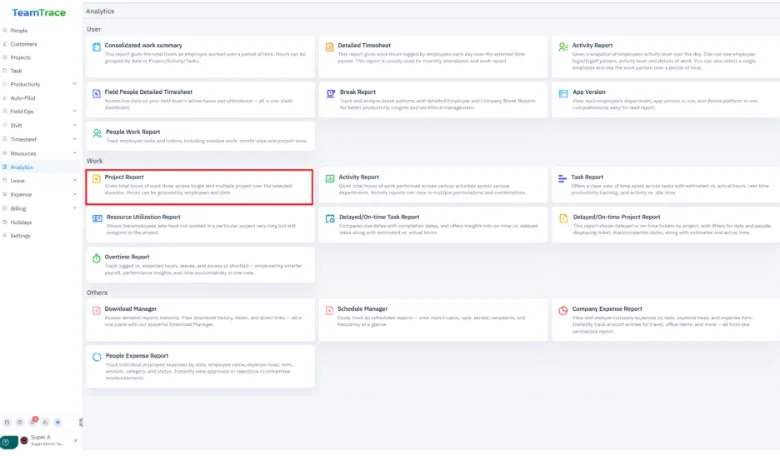Click the Break Report icon
Image resolution: width=780 pixels, height=456 pixels.
(329, 93)
